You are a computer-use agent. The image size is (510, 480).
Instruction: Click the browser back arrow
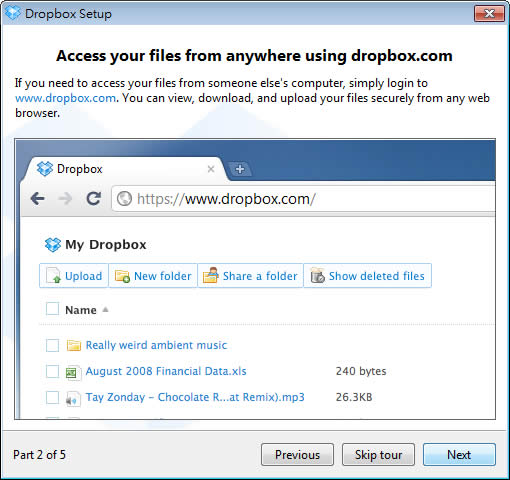(38, 199)
